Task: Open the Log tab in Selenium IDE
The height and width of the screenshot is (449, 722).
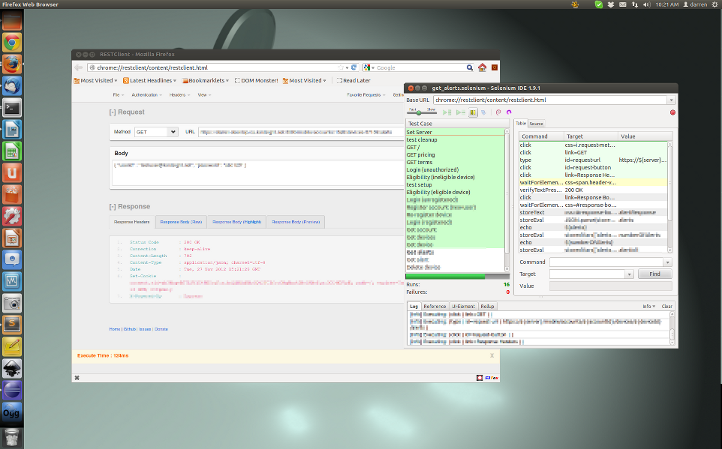Action: point(413,306)
